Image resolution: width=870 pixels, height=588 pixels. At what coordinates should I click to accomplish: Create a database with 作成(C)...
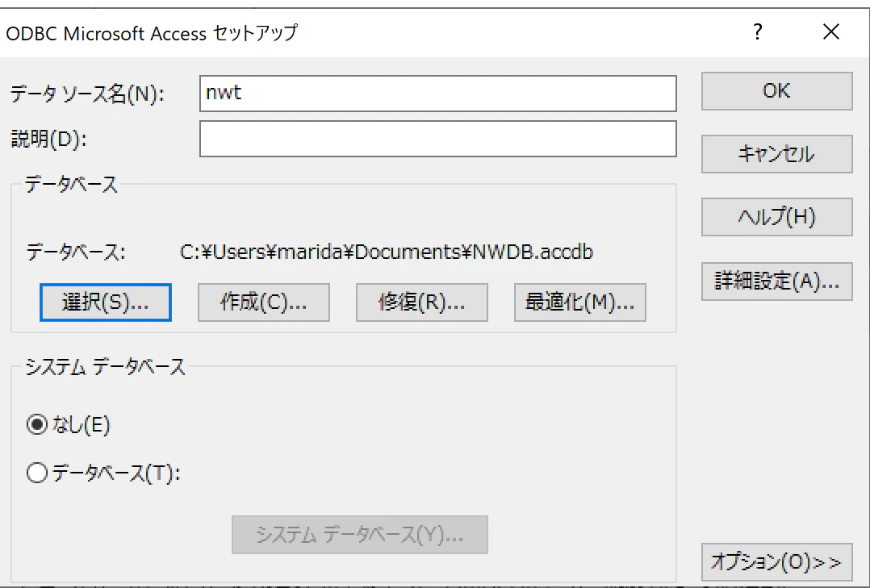(x=264, y=302)
